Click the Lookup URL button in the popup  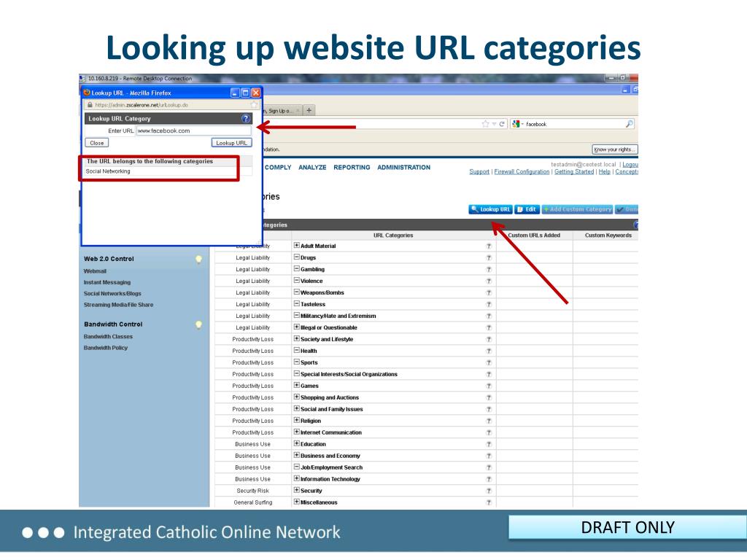click(x=231, y=143)
